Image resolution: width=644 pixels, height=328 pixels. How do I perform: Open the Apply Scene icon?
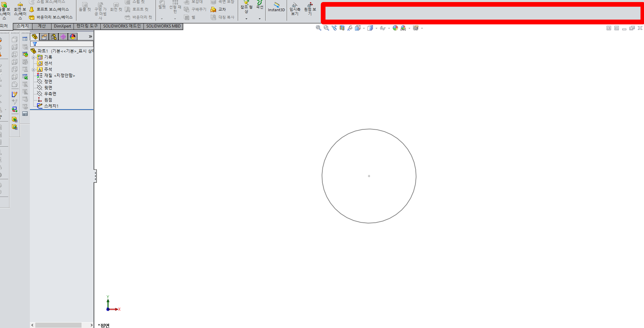[x=403, y=28]
